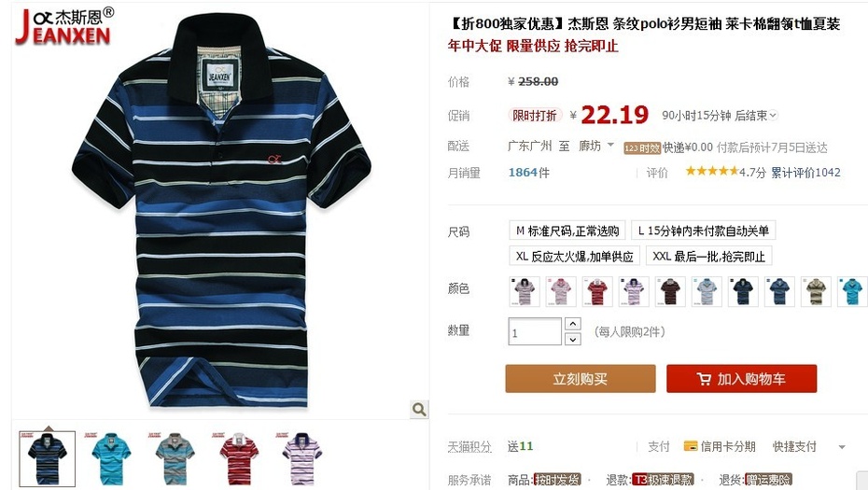Click the T3 极速退款 refund badge

(x=664, y=480)
